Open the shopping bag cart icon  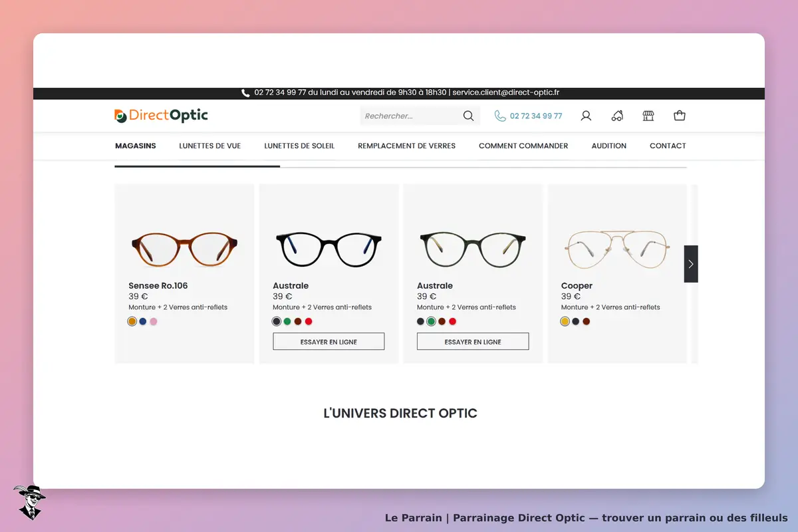(x=679, y=116)
